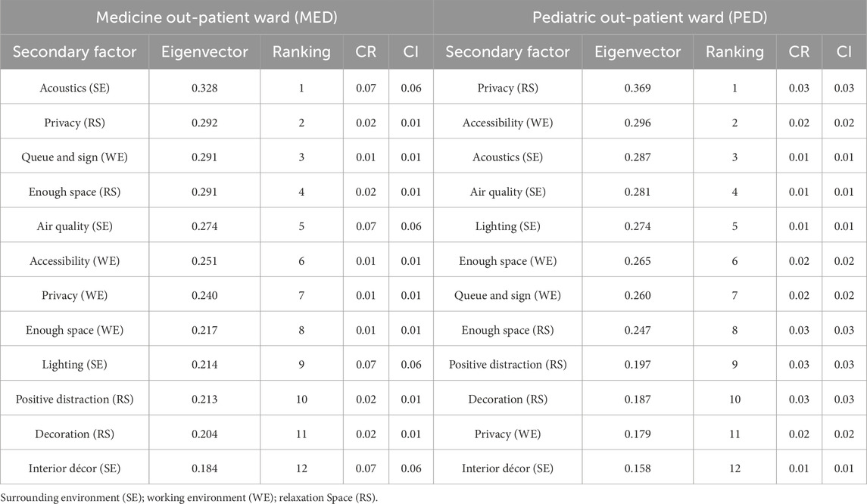Image resolution: width=867 pixels, height=504 pixels.
Task: Click the abbreviations footnote text
Action: coord(189,497)
